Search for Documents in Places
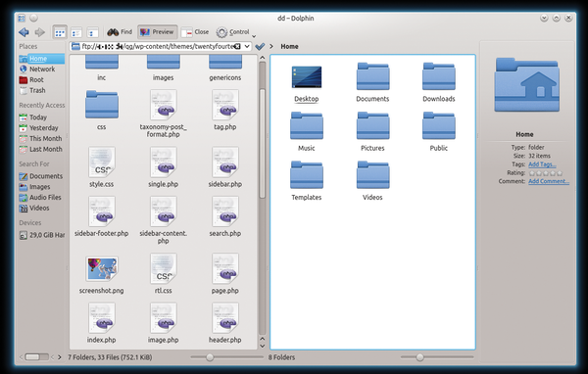The image size is (588, 374). [41, 176]
